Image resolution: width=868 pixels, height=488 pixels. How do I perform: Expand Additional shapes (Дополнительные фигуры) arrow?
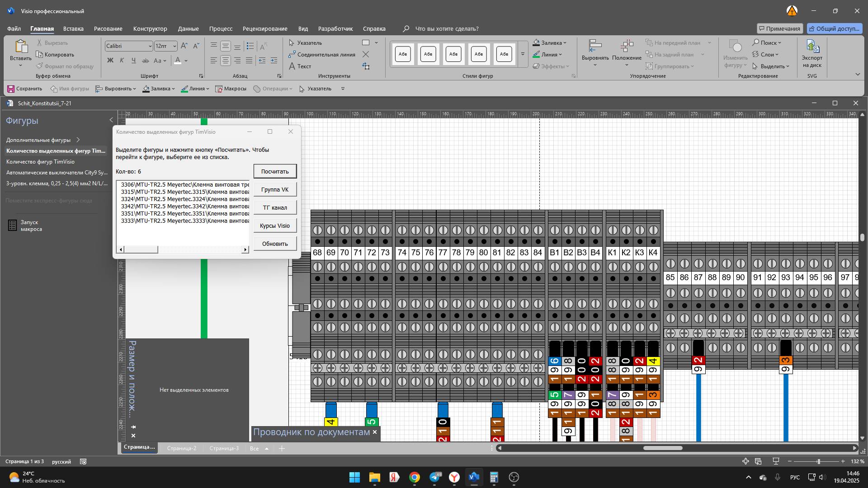click(78, 140)
